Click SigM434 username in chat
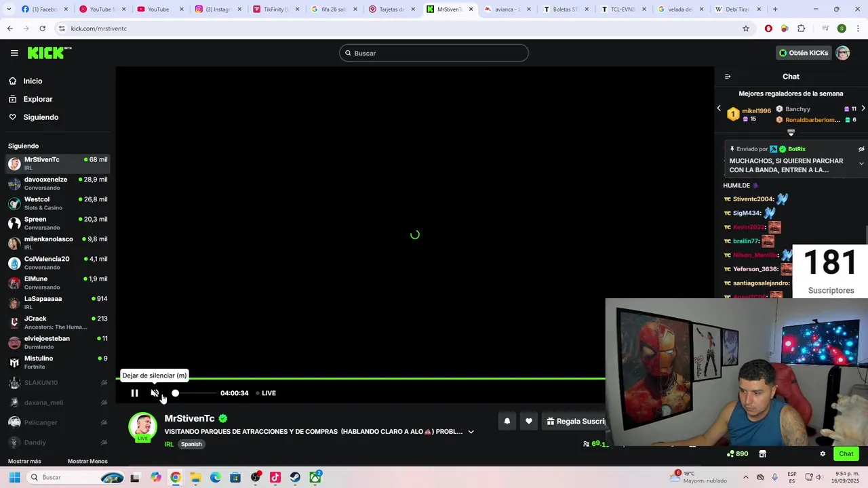 click(747, 213)
